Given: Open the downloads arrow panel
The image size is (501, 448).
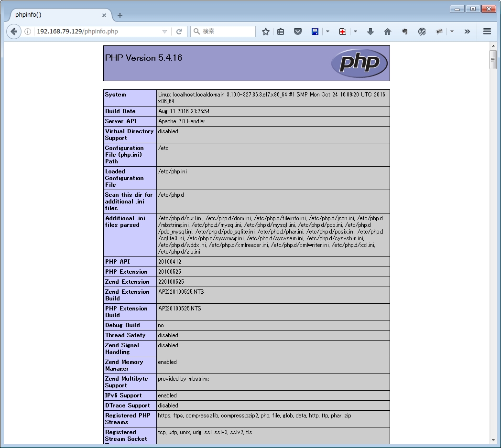Looking at the screenshot, I should click(x=370, y=32).
